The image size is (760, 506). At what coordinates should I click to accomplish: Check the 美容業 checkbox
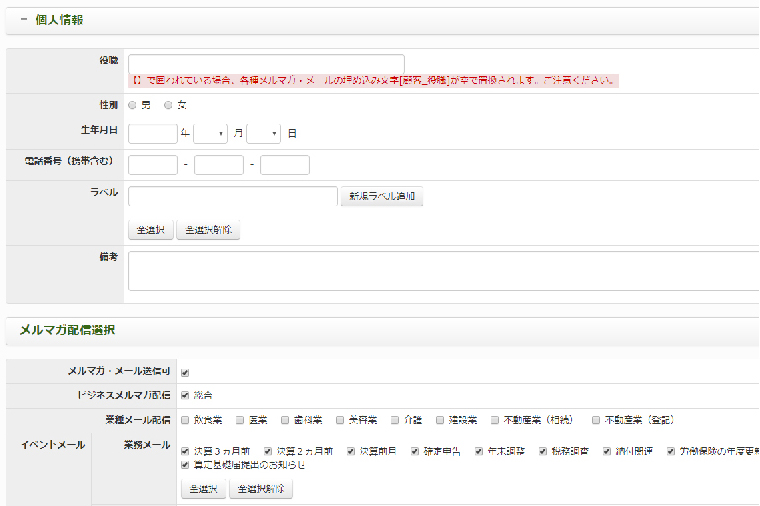point(340,420)
